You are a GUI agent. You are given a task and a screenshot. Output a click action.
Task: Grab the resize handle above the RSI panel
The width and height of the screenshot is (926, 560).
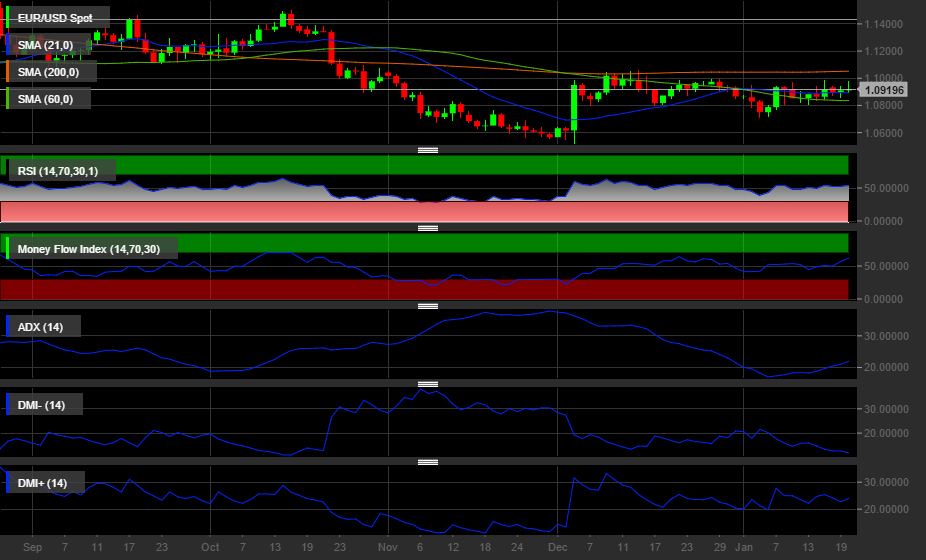[x=428, y=150]
